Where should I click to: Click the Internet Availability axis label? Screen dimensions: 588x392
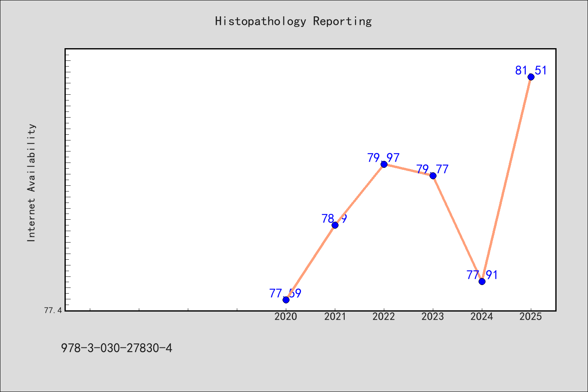tap(31, 183)
